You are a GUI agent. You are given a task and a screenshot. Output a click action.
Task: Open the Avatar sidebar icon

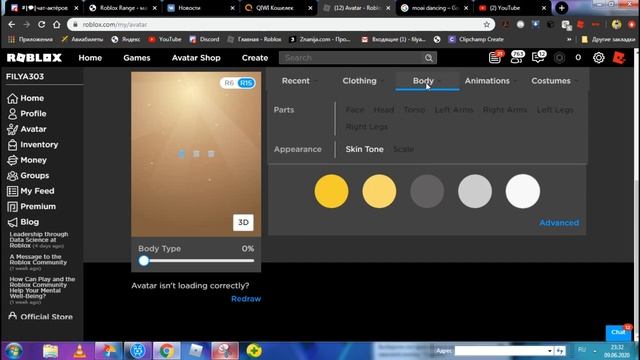[12, 129]
